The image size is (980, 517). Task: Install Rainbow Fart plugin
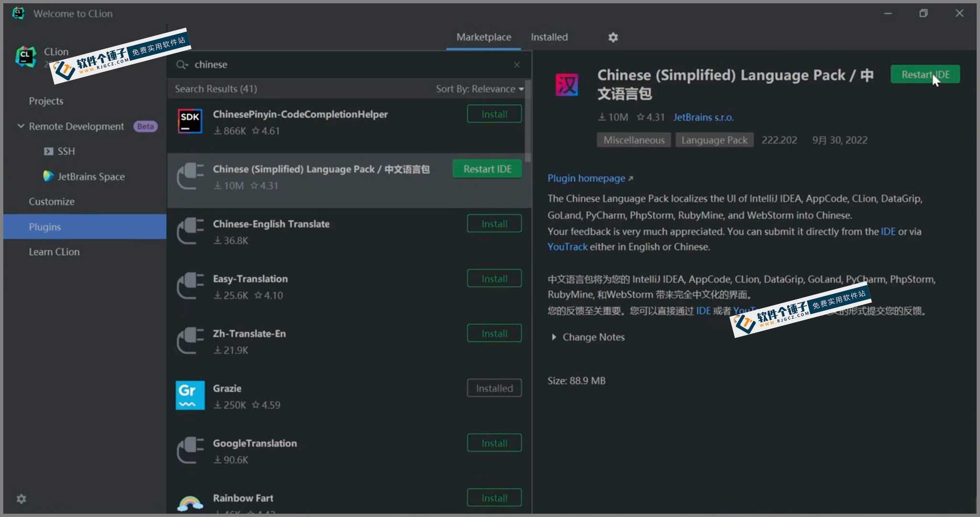[x=494, y=498]
